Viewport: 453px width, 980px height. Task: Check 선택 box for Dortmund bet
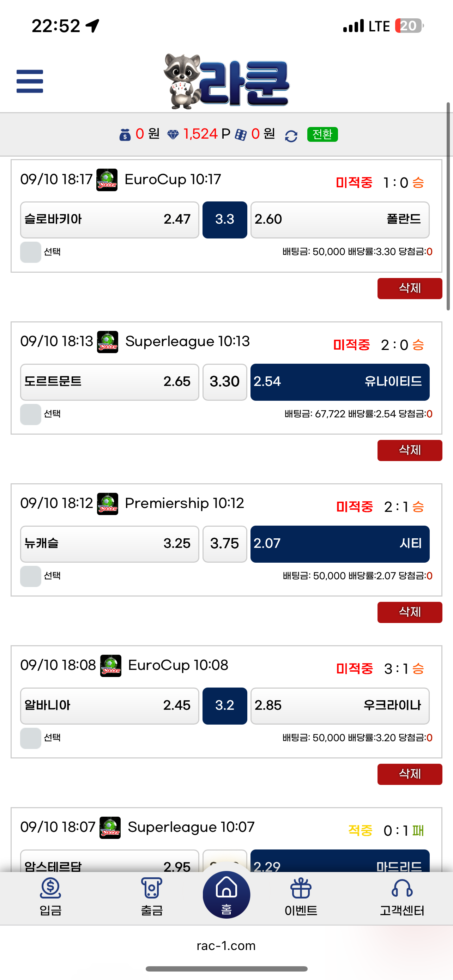pos(31,414)
